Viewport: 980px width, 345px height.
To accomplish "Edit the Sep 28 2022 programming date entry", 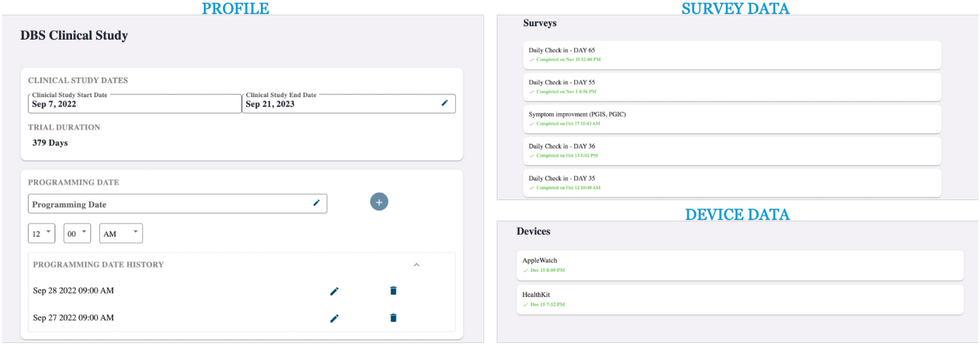I will (x=334, y=291).
